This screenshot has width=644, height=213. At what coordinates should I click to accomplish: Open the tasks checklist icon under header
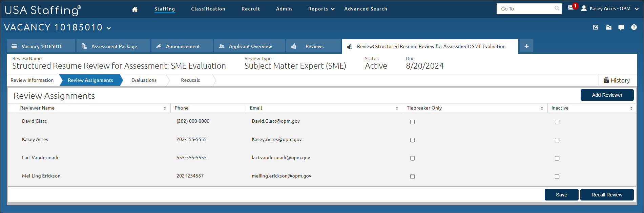[x=596, y=27]
